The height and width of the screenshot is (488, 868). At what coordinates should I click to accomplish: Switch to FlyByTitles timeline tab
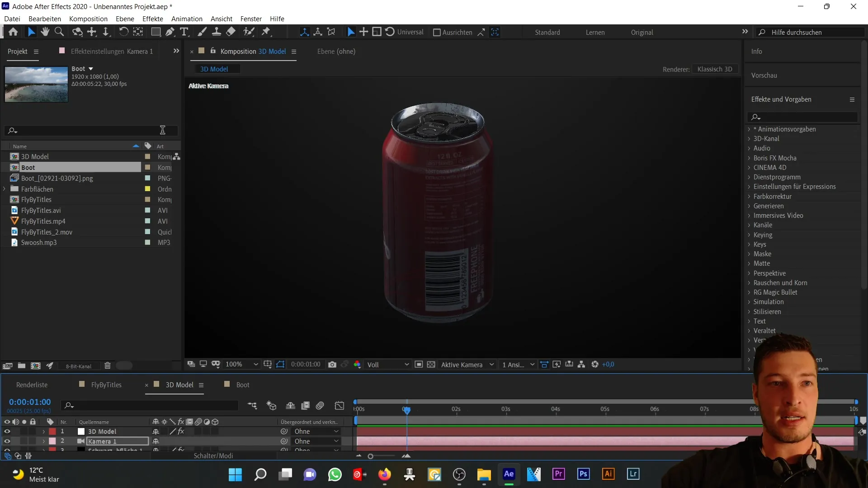(106, 385)
